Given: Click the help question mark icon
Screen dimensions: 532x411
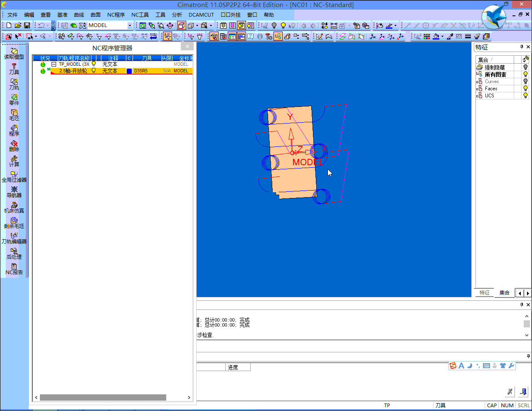Looking at the screenshot, I should pyautogui.click(x=251, y=37).
